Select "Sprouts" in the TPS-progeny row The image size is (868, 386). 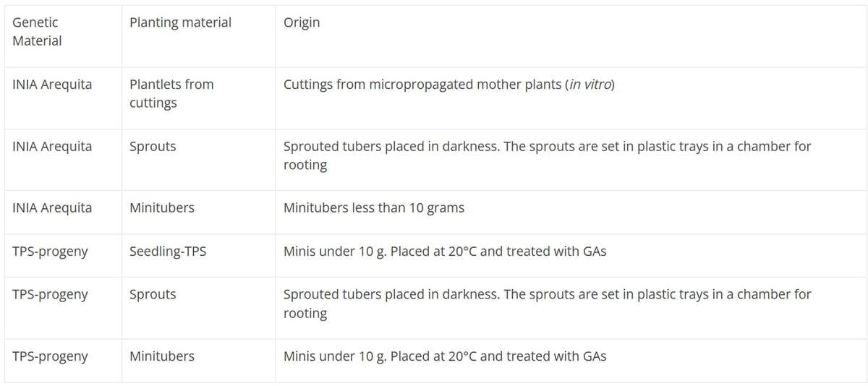(153, 295)
